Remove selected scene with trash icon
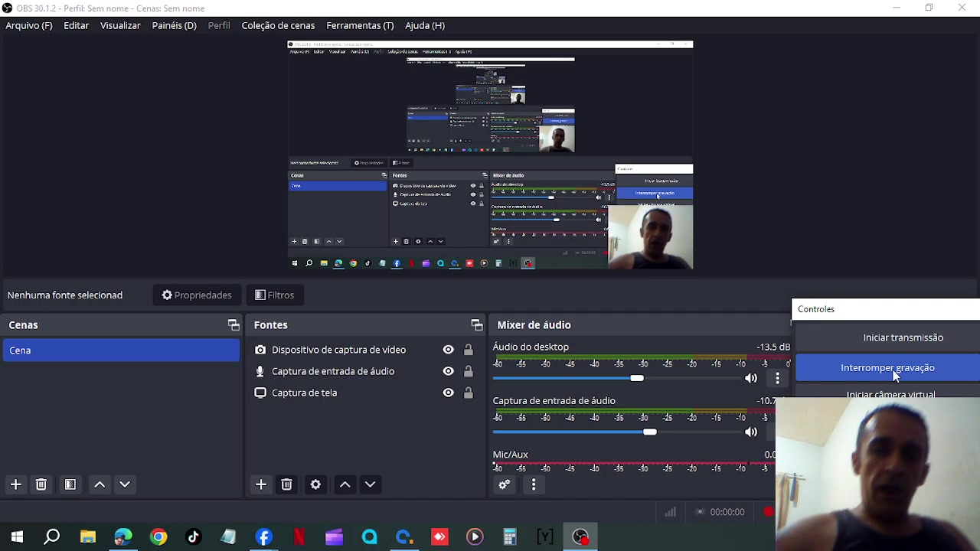Screen dimensions: 980x551 click(41, 484)
